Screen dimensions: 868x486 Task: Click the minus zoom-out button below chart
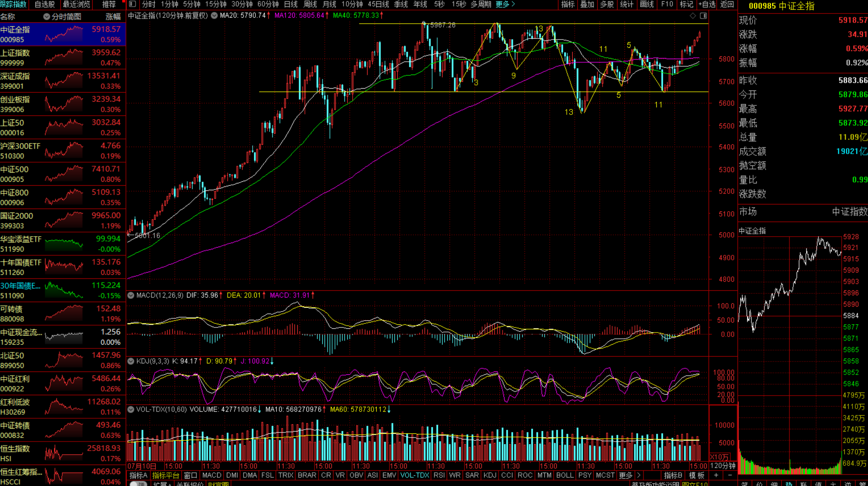(730, 475)
